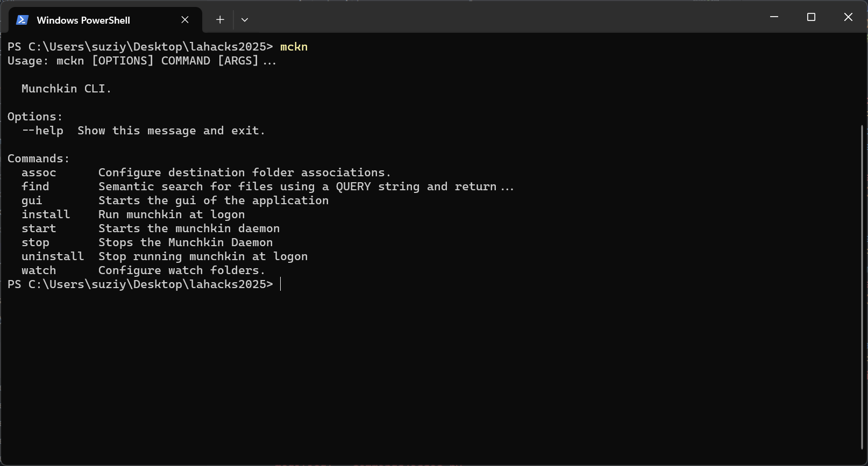Screen dimensions: 868x466
Task: Click the yellow mckn command text
Action: click(294, 47)
